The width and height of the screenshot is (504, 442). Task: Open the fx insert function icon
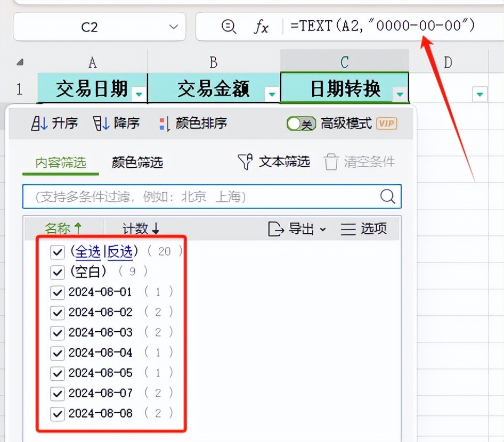[261, 26]
